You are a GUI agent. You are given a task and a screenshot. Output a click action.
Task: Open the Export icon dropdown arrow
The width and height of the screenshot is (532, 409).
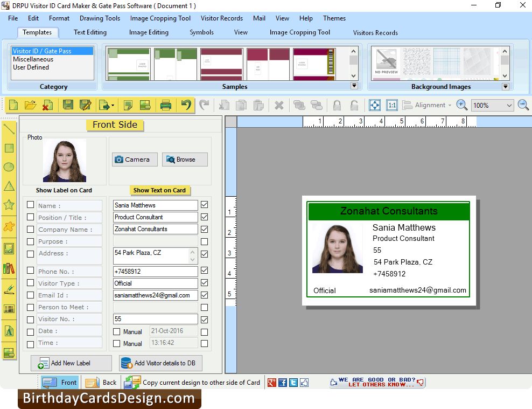[x=113, y=105]
